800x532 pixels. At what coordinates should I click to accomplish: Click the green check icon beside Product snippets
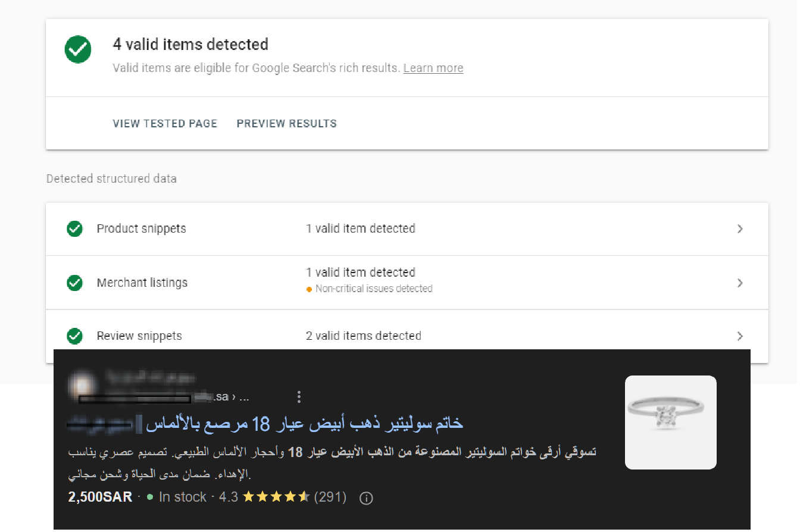tap(74, 229)
